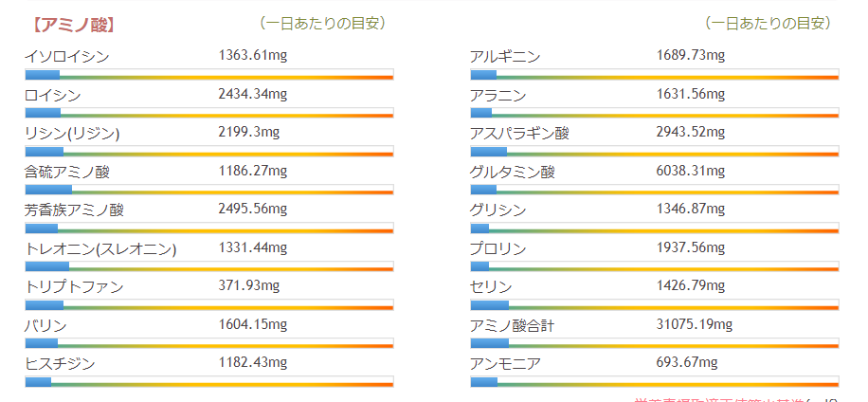Viewport: 868px width, 402px height.
Task: Click the 31075.19mg total value
Action: pyautogui.click(x=695, y=325)
